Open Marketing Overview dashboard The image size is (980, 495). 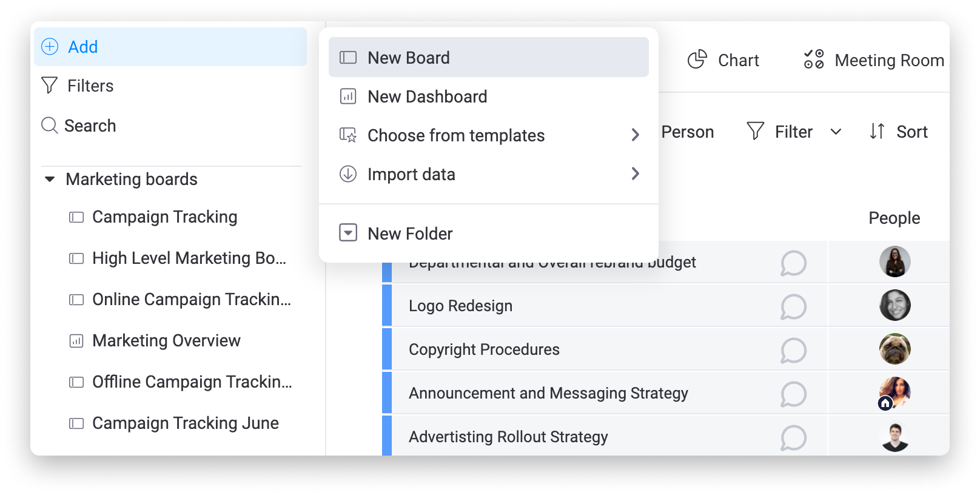click(x=166, y=340)
